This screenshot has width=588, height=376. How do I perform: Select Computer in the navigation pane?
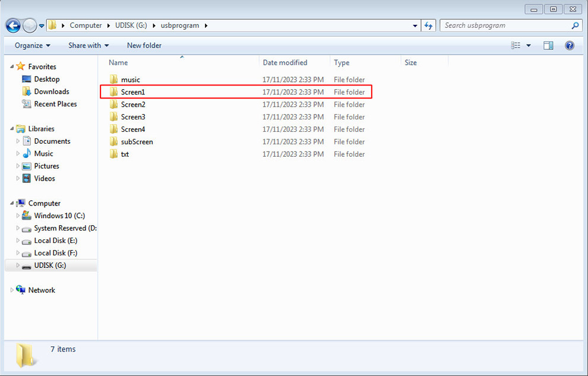click(45, 203)
